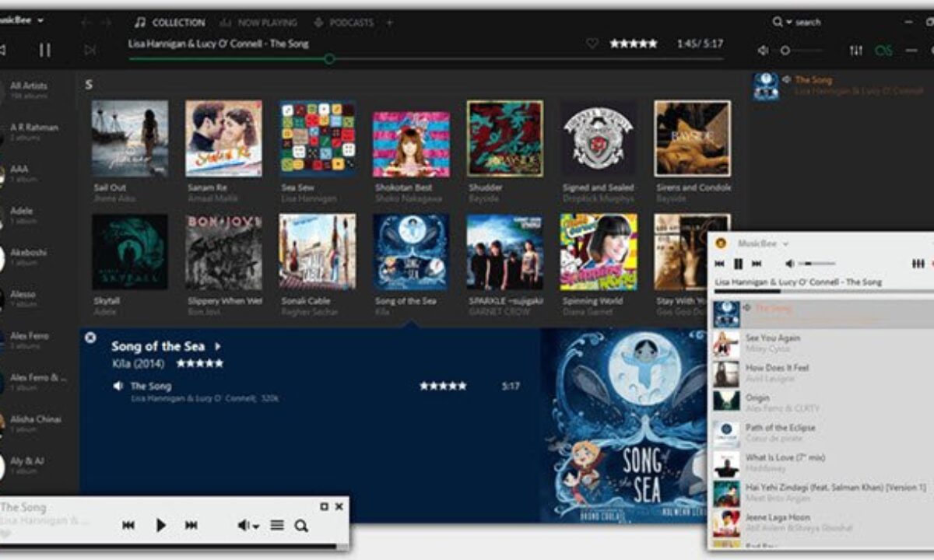
Task: Open the Shudder album cover
Action: pyautogui.click(x=505, y=138)
